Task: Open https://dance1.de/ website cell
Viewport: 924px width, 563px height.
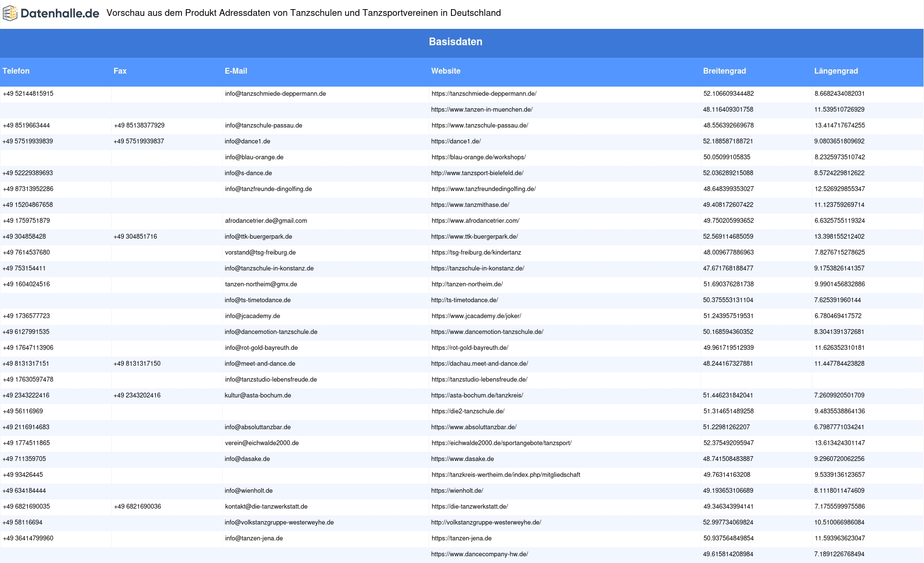Action: (x=456, y=141)
